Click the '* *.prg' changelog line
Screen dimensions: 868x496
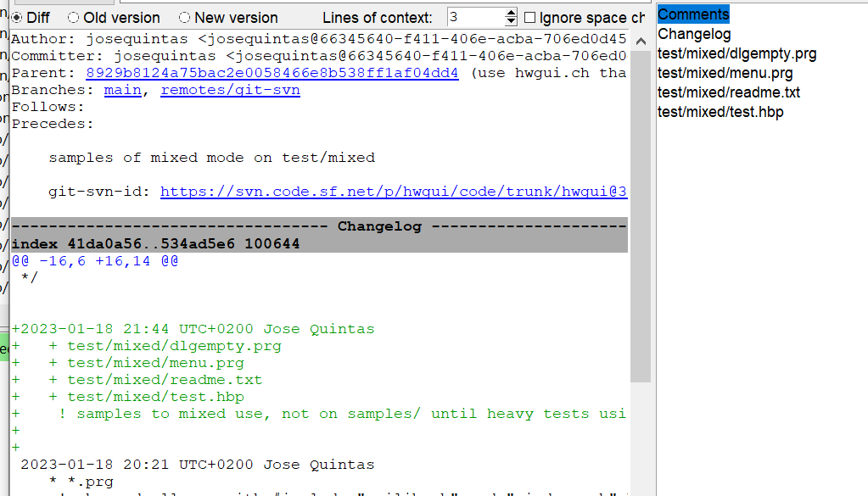tap(81, 482)
